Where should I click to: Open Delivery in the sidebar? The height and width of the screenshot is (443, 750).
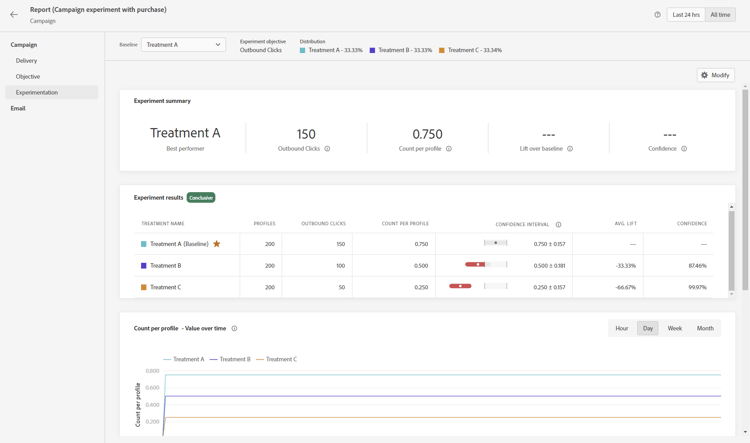point(26,61)
